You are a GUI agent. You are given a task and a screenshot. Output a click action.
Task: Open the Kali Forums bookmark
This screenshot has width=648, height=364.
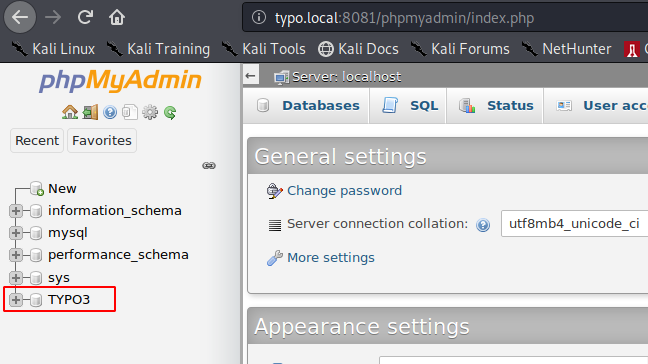tap(460, 49)
